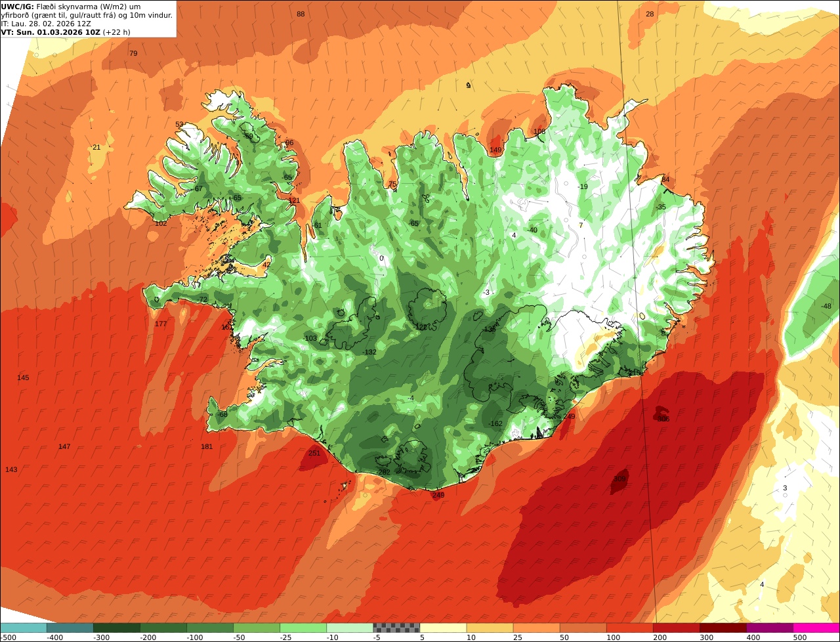Select the red-orange legend swatch labeled 100
The image size is (840, 642).
629,628
